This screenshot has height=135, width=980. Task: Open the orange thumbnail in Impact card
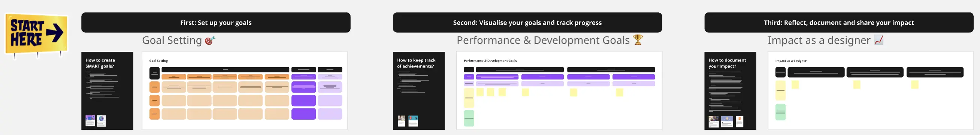coord(739,121)
